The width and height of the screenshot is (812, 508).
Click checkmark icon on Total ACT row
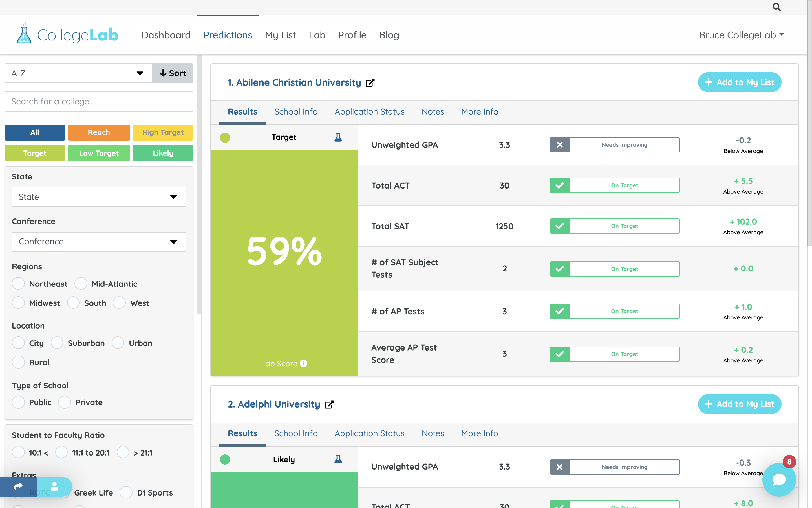coord(560,185)
